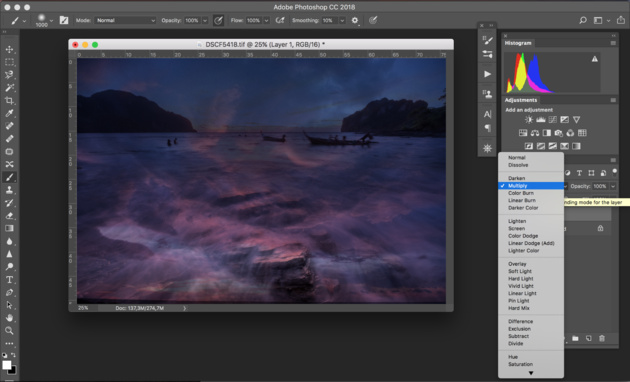Image resolution: width=630 pixels, height=382 pixels.
Task: Add a Curves adjustment icon
Action: [x=552, y=120]
